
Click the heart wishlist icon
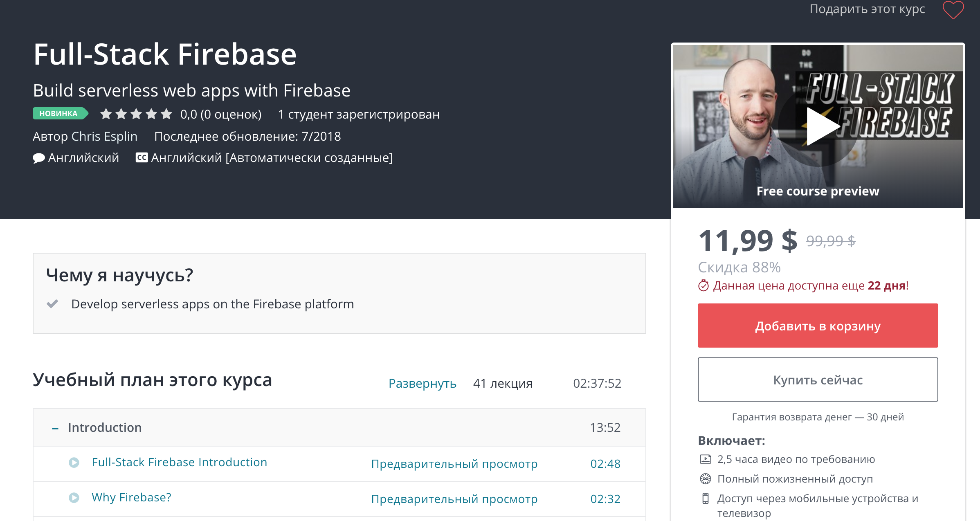coord(953,9)
